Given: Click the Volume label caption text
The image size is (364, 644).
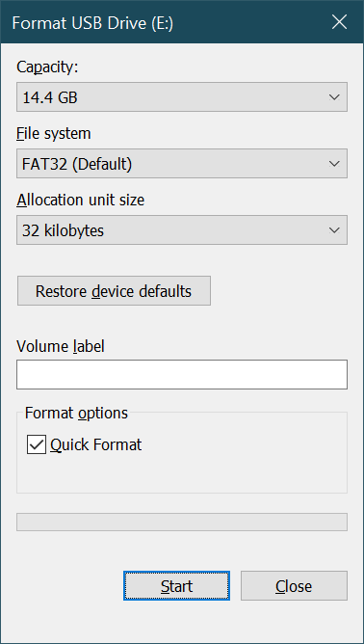Looking at the screenshot, I should coord(61,346).
